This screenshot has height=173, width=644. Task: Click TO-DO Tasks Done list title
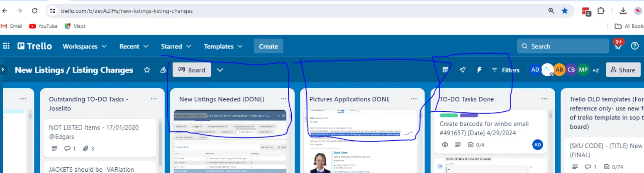pyautogui.click(x=467, y=99)
